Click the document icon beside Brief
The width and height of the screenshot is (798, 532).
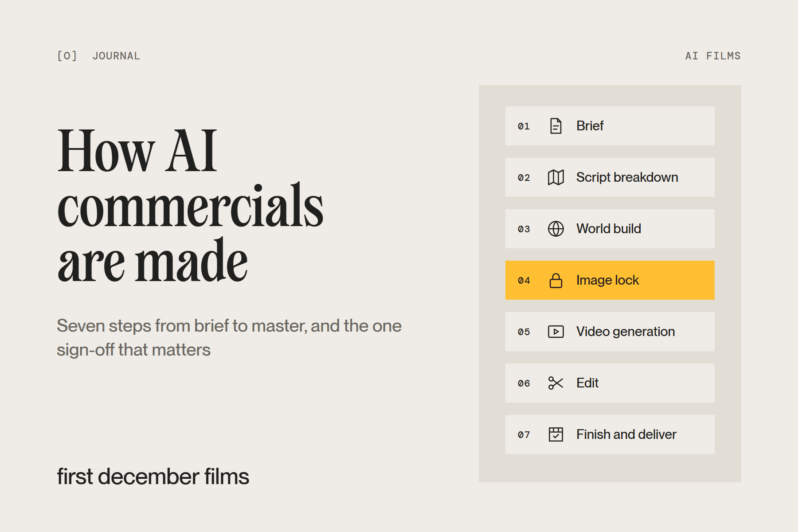(555, 126)
